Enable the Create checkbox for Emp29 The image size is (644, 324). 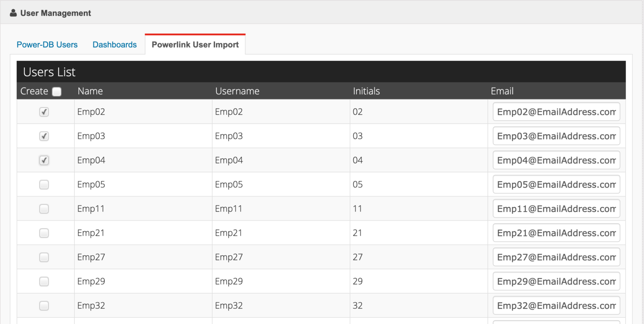click(x=44, y=281)
